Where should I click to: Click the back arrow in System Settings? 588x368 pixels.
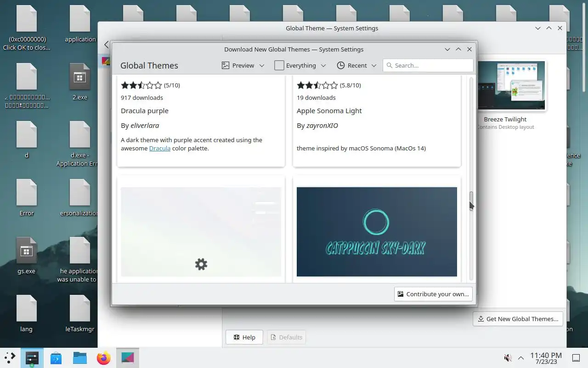click(x=106, y=45)
